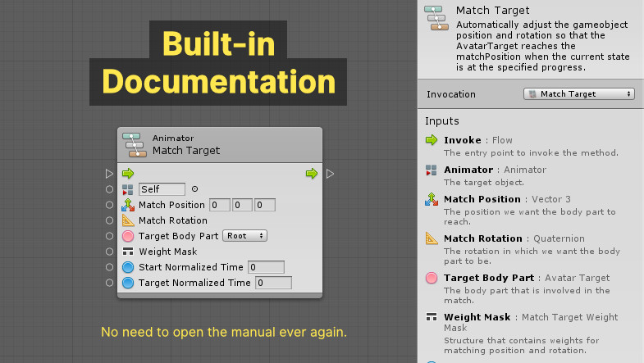The height and width of the screenshot is (363, 644).
Task: Click the Target Normalized Time value field
Action: click(272, 283)
